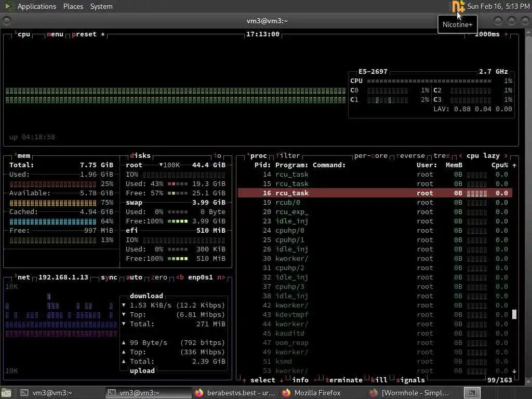Click the Cached memory 64% meter
The image size is (532, 399).
pos(53,221)
